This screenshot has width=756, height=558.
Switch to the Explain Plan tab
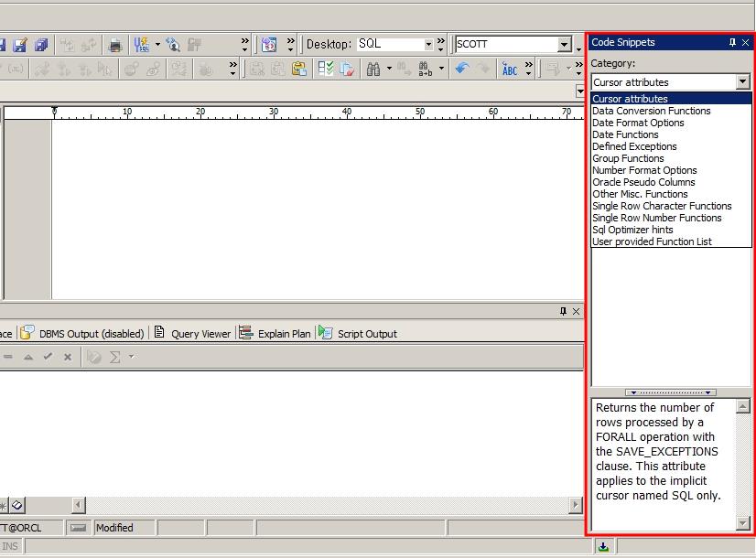(275, 333)
